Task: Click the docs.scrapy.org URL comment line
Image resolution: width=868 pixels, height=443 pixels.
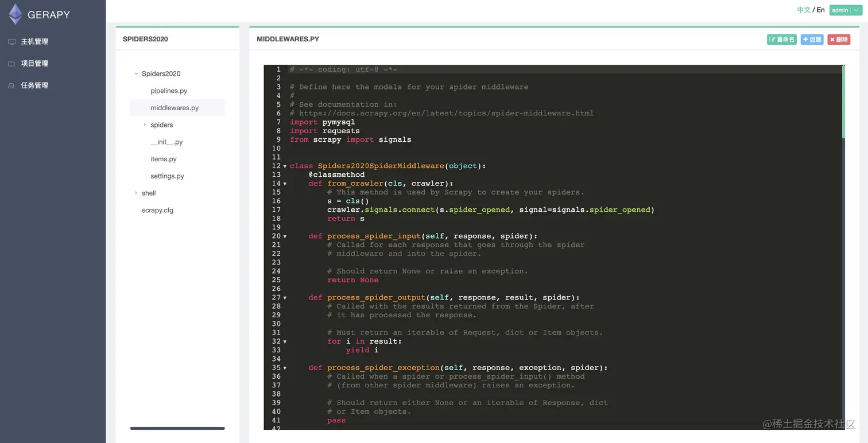Action: (x=442, y=113)
